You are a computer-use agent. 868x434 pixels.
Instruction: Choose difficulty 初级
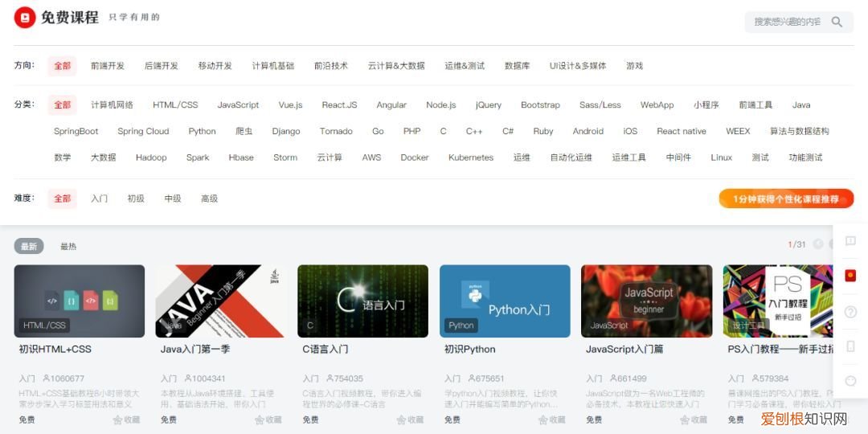click(136, 199)
